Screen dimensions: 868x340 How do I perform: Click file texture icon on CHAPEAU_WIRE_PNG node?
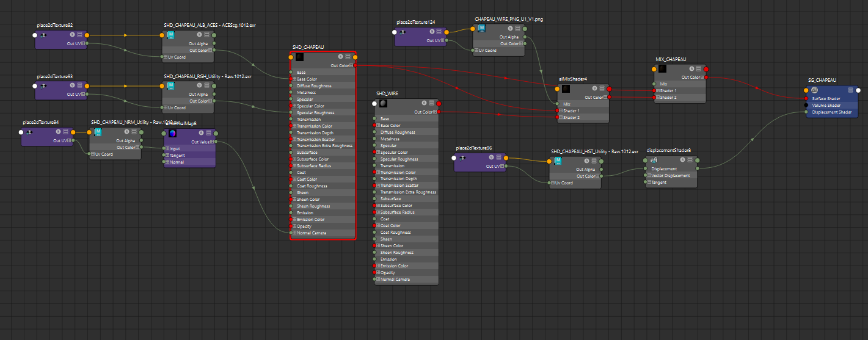pyautogui.click(x=481, y=29)
